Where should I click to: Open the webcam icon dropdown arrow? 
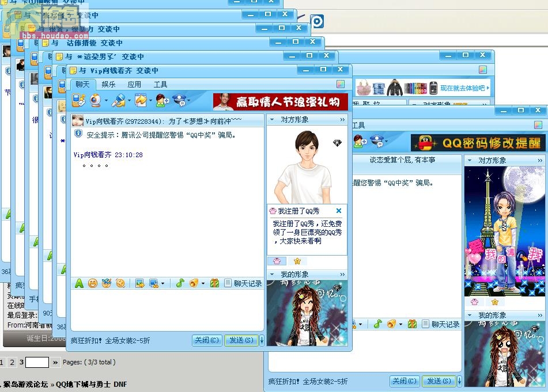point(106,101)
